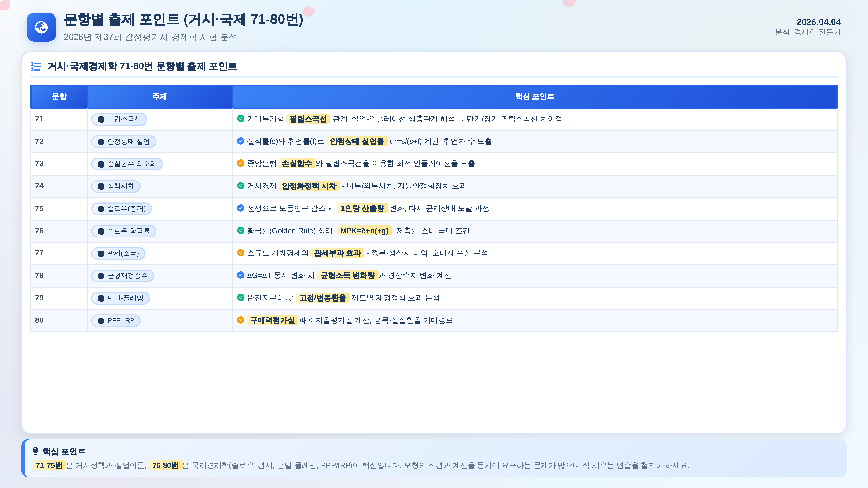Click blue check icon in row 72
Image resolution: width=868 pixels, height=488 pixels.
[x=241, y=141]
